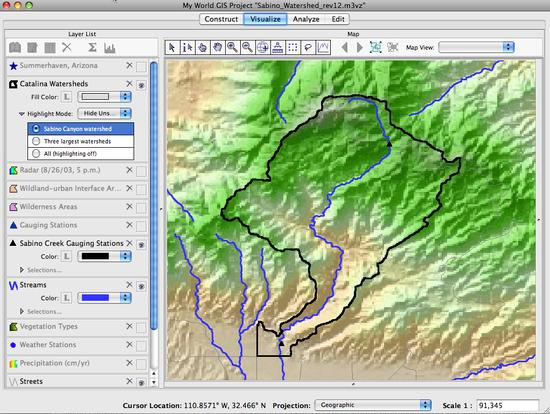Open the Highlight Mode dropdown
550x414 pixels.
click(x=105, y=113)
